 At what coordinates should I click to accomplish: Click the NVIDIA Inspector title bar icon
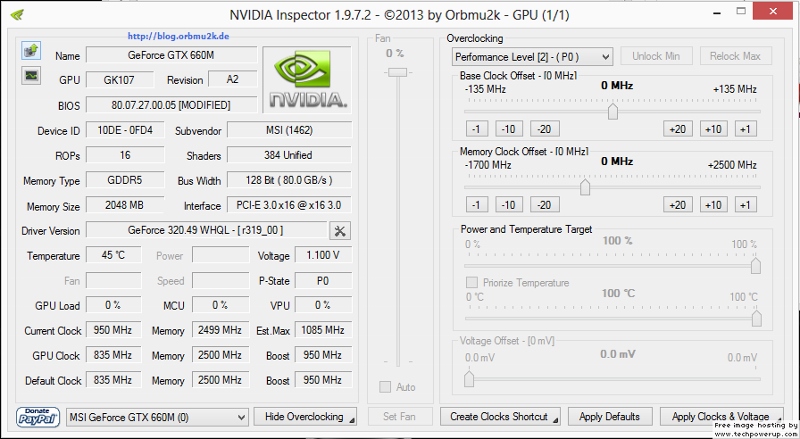[17, 14]
